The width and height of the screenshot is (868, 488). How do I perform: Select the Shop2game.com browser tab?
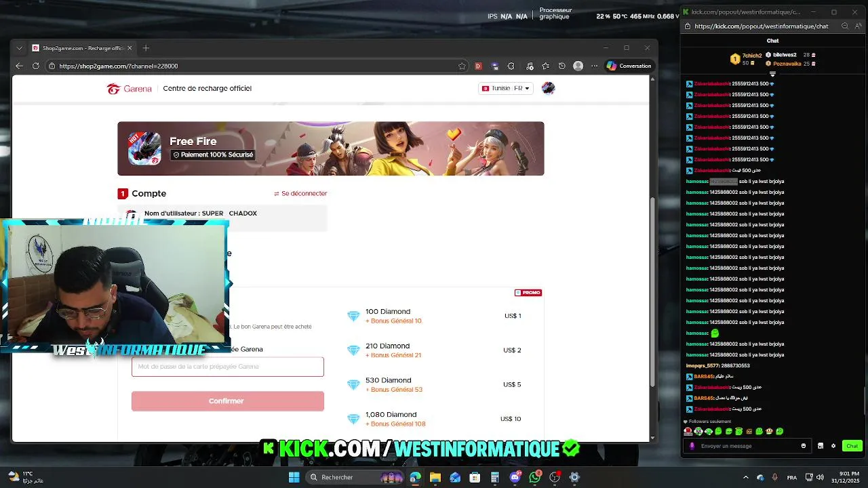(x=81, y=48)
